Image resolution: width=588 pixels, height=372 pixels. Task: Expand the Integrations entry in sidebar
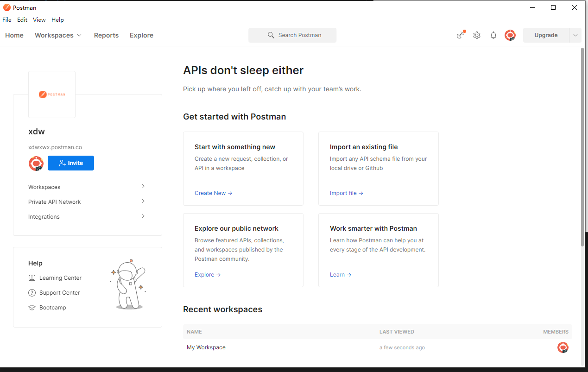coord(87,217)
